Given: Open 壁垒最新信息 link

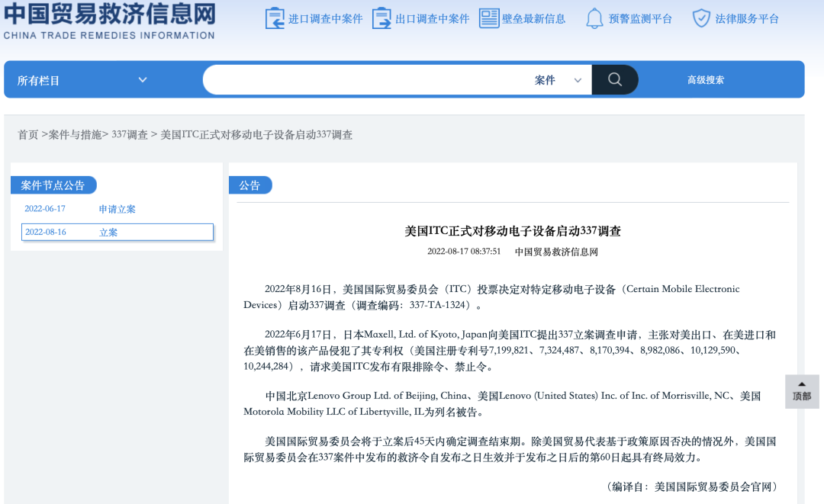Looking at the screenshot, I should (533, 19).
